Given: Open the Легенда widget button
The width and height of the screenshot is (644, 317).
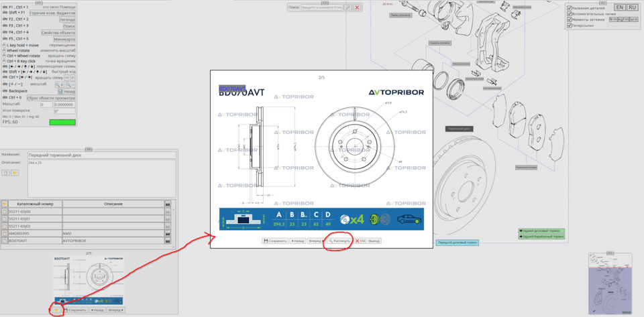Looking at the screenshot, I should click(x=67, y=19).
